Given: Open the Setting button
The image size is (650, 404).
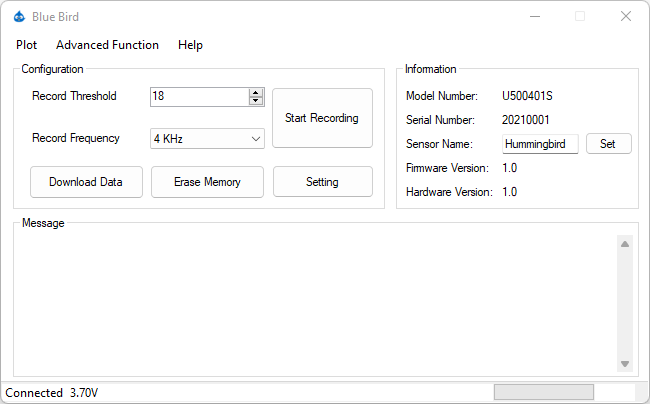Looking at the screenshot, I should pyautogui.click(x=322, y=182).
